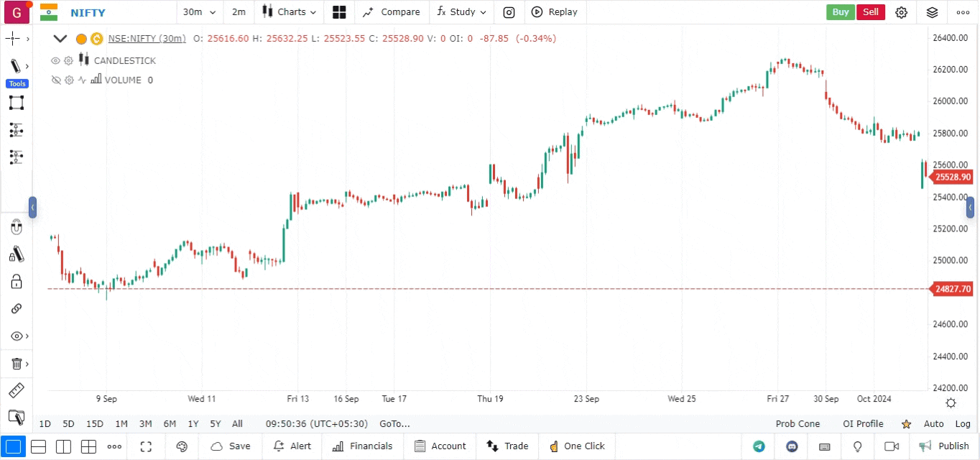The width and height of the screenshot is (980, 460).
Task: Select the 6M time range
Action: point(170,424)
